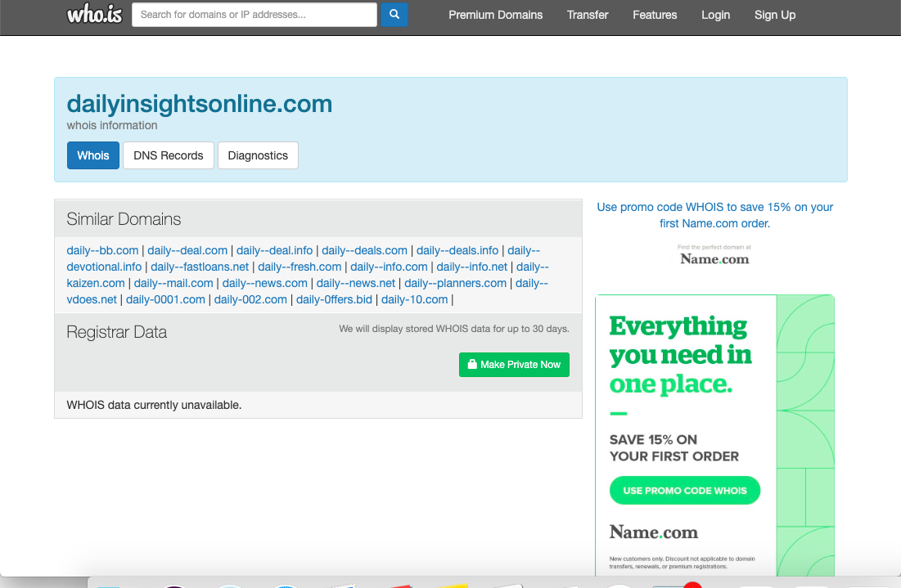The width and height of the screenshot is (901, 588).
Task: Open the daily-0ffers.bid link
Action: tap(334, 300)
